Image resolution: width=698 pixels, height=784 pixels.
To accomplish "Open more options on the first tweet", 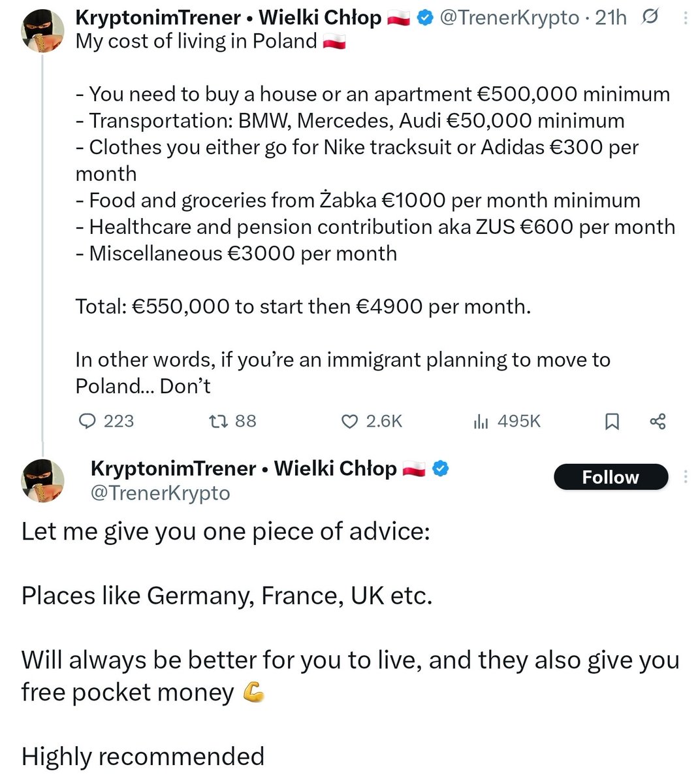I will [x=686, y=18].
